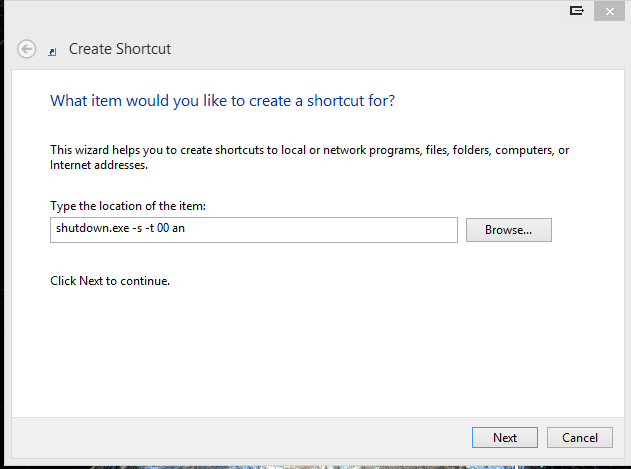This screenshot has width=631, height=469.
Task: Continue the wizard with the Next button
Action: tap(505, 437)
